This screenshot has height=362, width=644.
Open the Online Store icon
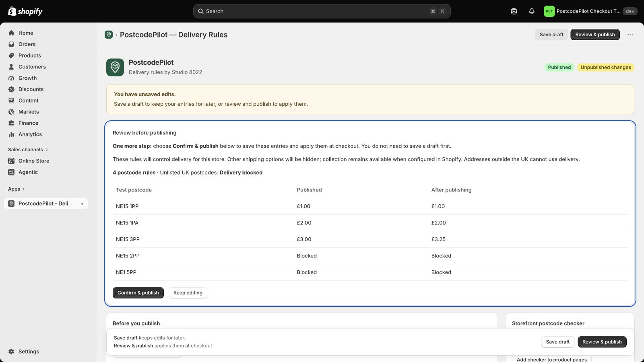(11, 161)
